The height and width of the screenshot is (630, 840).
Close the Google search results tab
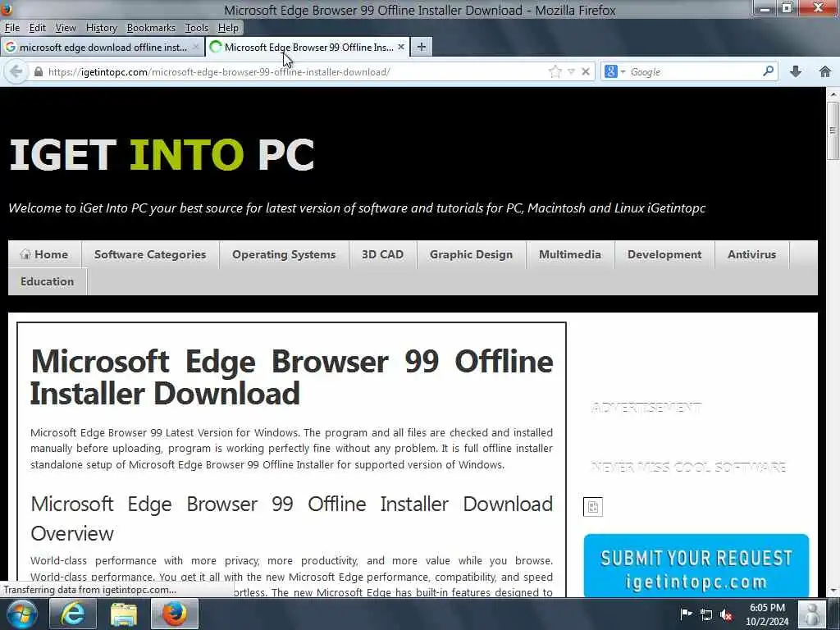[x=195, y=47]
